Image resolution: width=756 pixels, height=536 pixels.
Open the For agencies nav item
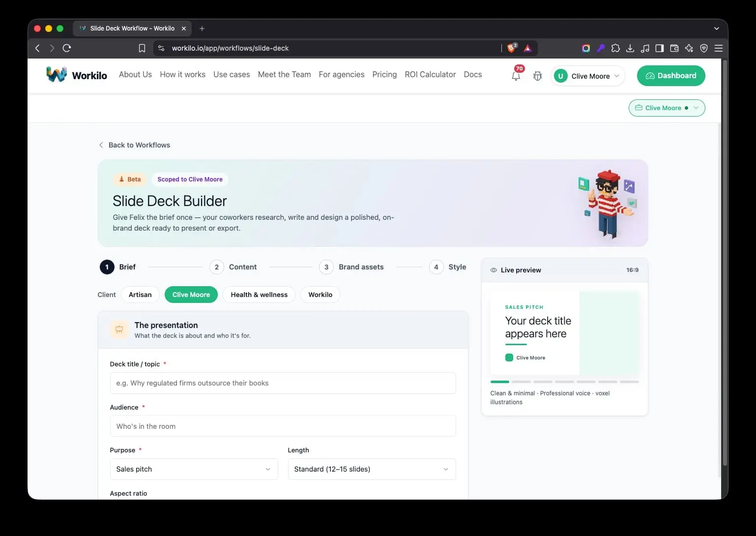point(342,74)
